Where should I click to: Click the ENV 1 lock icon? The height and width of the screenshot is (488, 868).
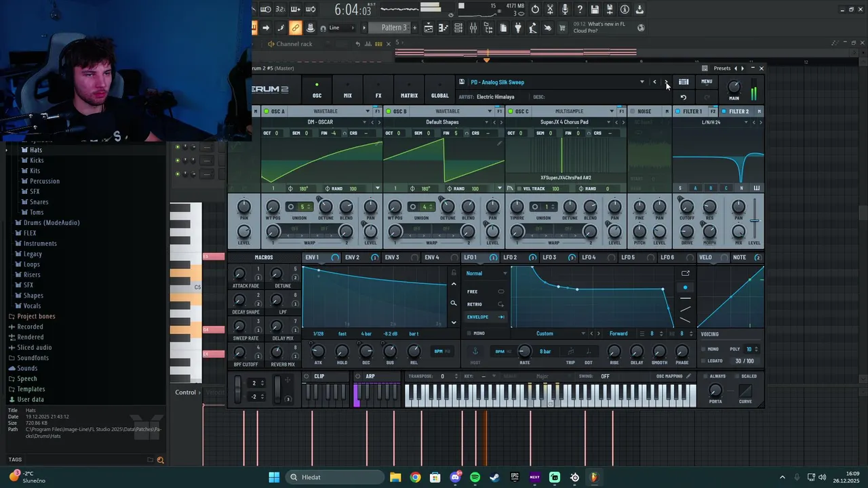[454, 273]
